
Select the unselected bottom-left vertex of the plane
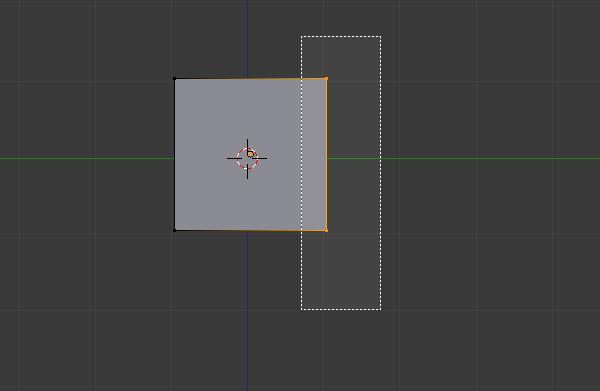[x=174, y=230]
